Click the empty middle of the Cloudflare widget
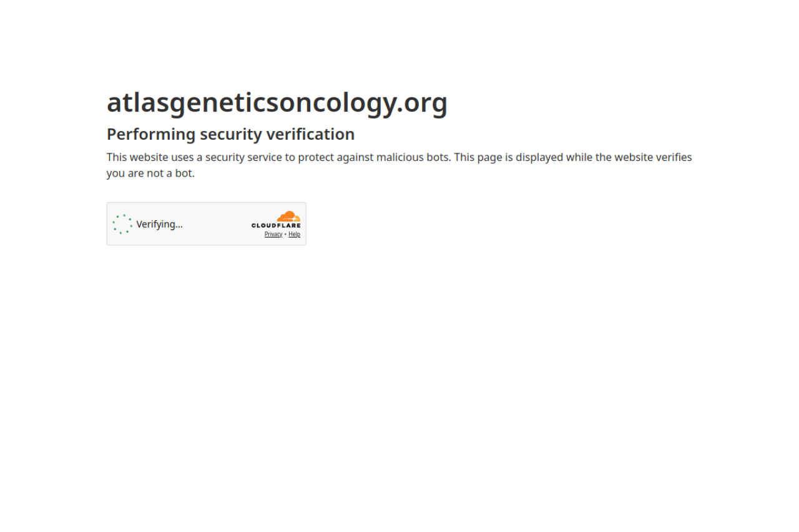The image size is (799, 532). (215, 224)
